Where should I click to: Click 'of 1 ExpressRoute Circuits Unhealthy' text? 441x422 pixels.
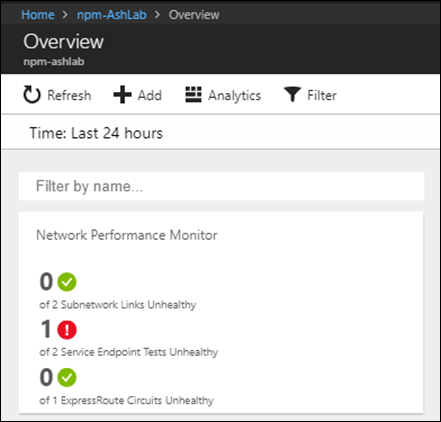(126, 400)
